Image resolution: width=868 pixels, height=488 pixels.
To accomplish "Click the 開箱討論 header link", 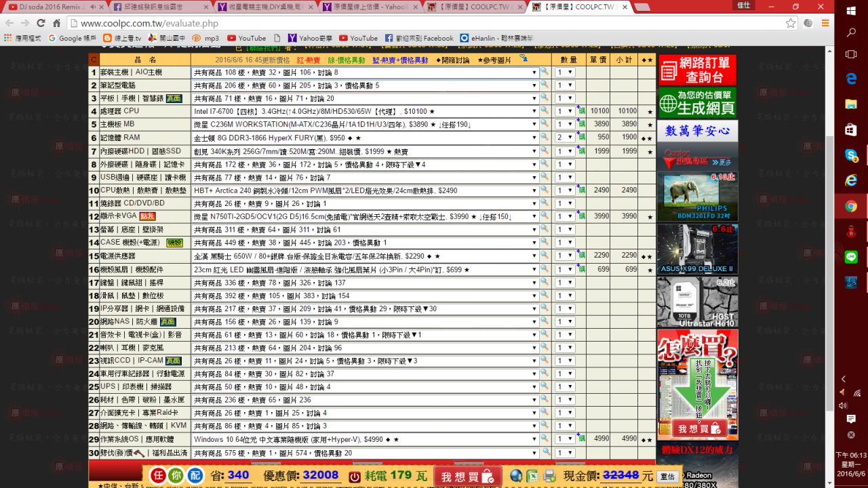I will [453, 60].
